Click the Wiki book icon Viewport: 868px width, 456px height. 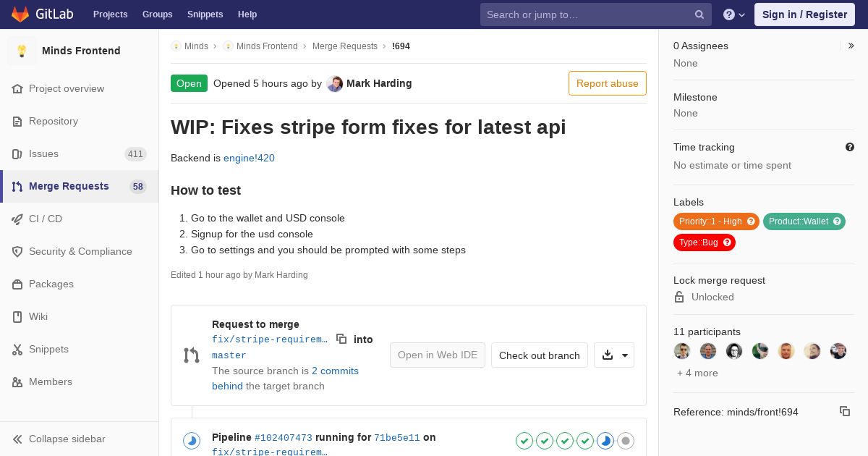pos(17,316)
